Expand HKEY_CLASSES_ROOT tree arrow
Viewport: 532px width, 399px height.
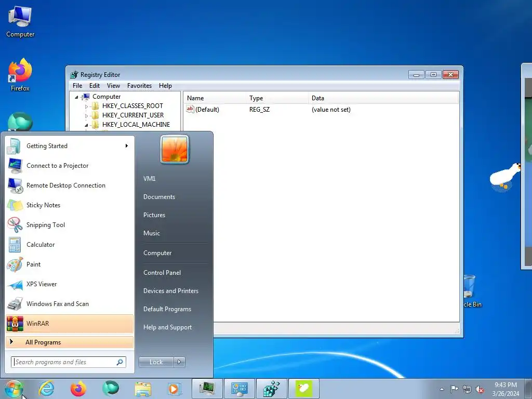coord(87,106)
